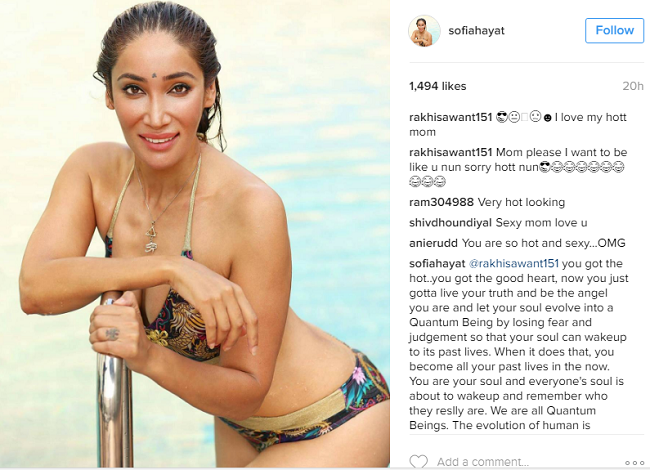Open the sofiahayat profile avatar
Screen dimensions: 650x470
click(x=424, y=31)
